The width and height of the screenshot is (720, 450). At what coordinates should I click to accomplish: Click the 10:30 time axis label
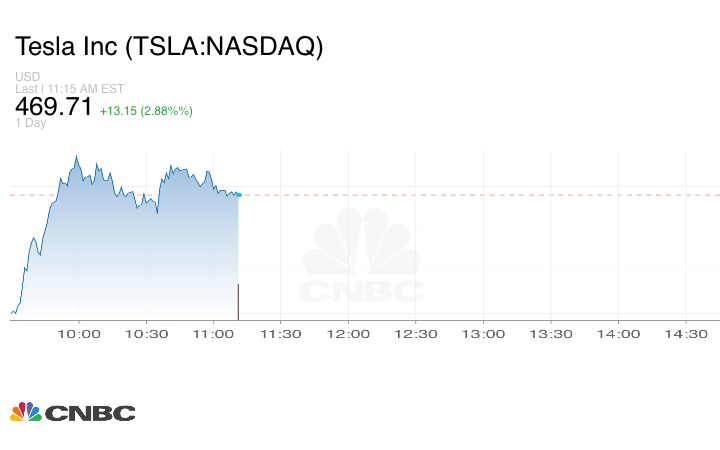146,334
